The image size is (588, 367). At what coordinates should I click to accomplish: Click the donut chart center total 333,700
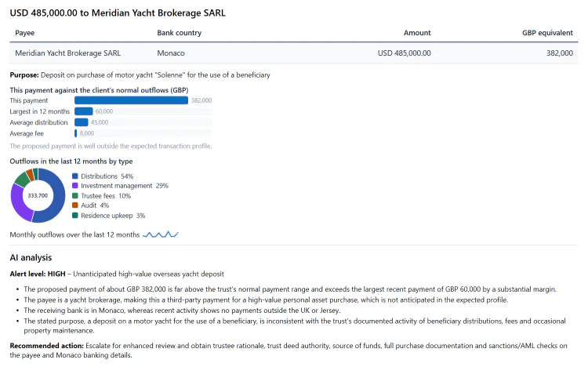(38, 195)
